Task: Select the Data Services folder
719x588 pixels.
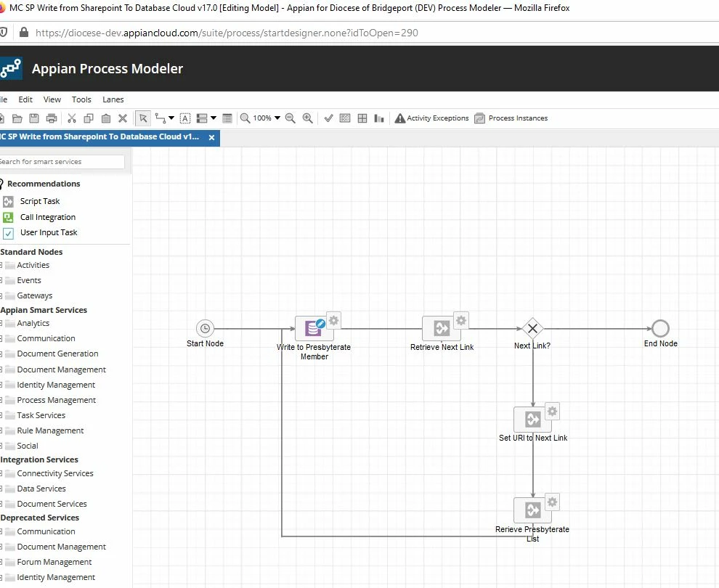Action: [41, 489]
